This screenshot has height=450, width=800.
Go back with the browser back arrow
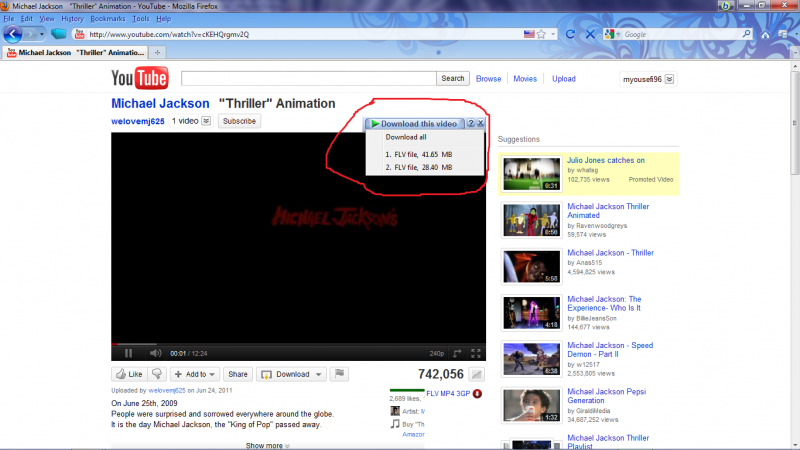click(x=13, y=34)
